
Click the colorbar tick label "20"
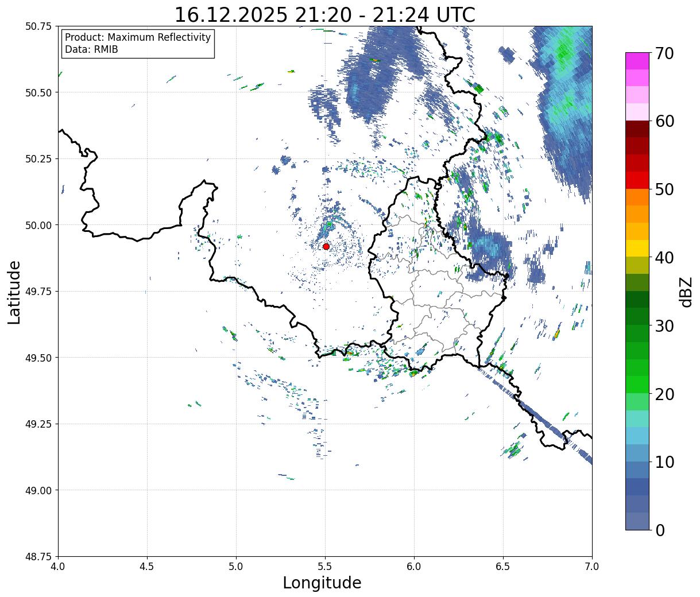click(x=664, y=394)
